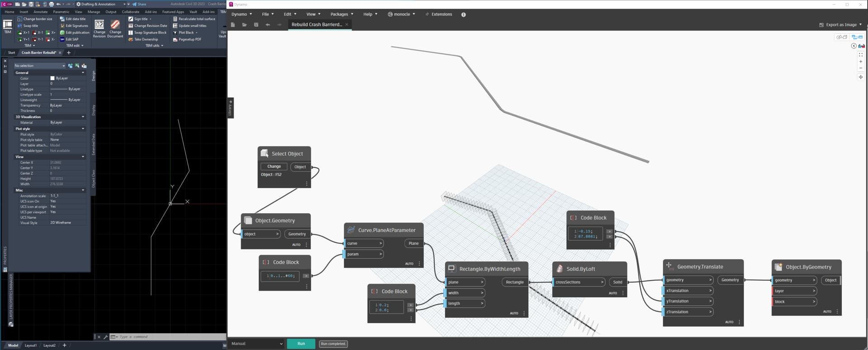Click the Visual Style 2D Wireframe value
This screenshot has height=350, width=868.
(x=61, y=223)
